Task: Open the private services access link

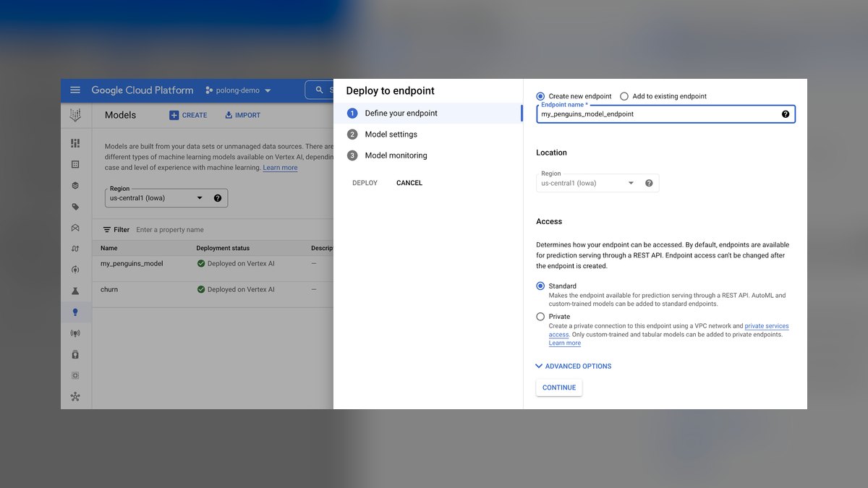Action: point(669,330)
